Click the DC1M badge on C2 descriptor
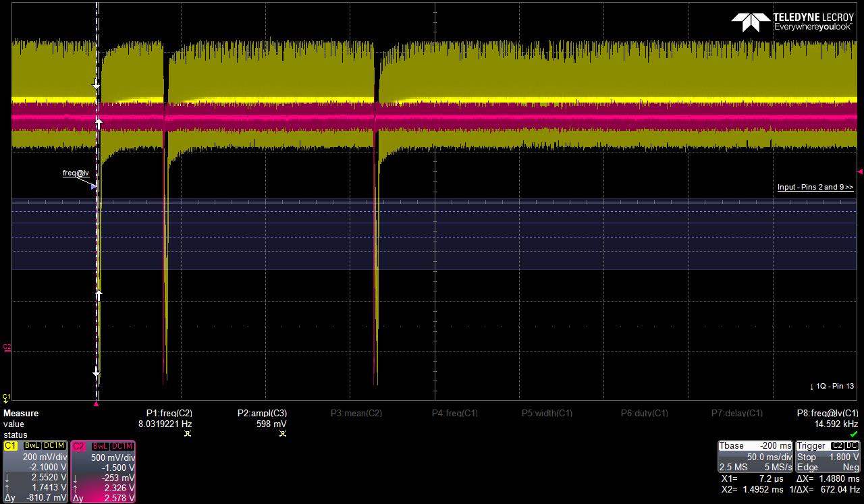 click(122, 446)
